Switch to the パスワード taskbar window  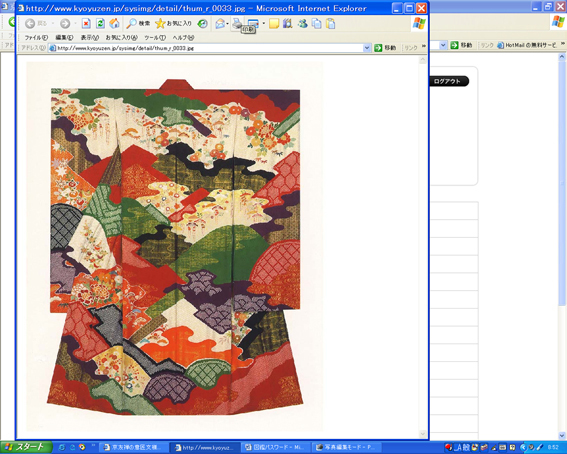275,447
